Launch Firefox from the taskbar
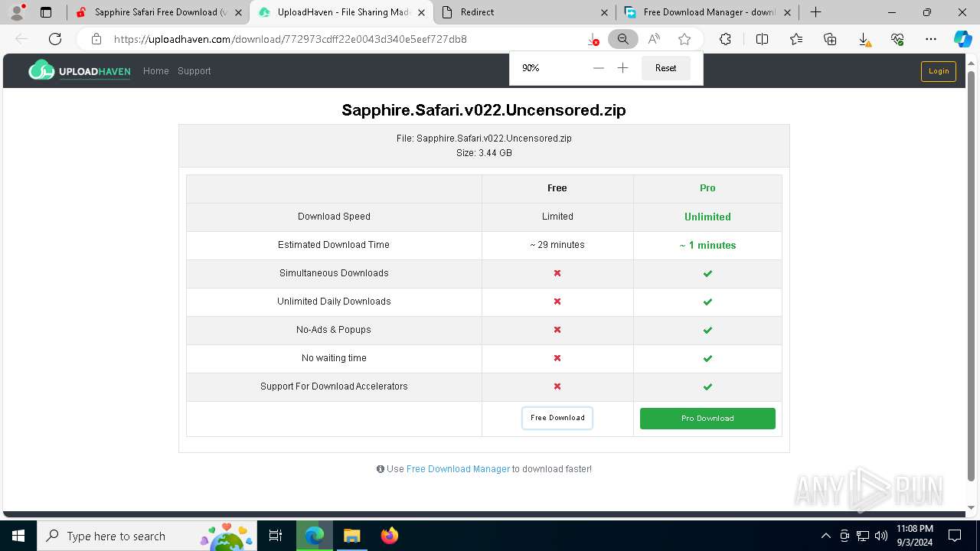 click(389, 536)
